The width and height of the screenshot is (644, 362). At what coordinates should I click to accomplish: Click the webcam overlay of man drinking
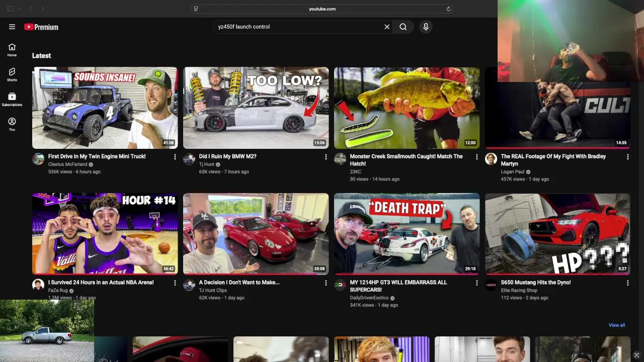coord(571,41)
